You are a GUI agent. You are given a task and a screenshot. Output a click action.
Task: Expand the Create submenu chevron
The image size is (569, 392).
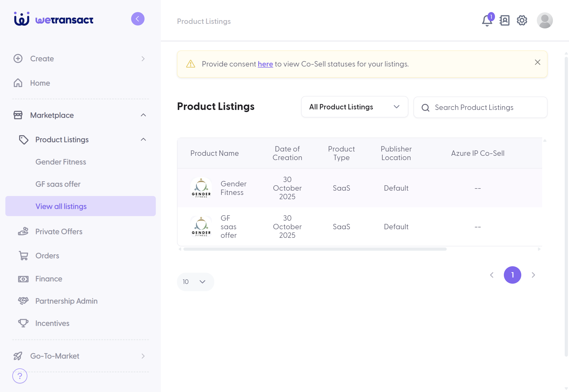click(143, 59)
